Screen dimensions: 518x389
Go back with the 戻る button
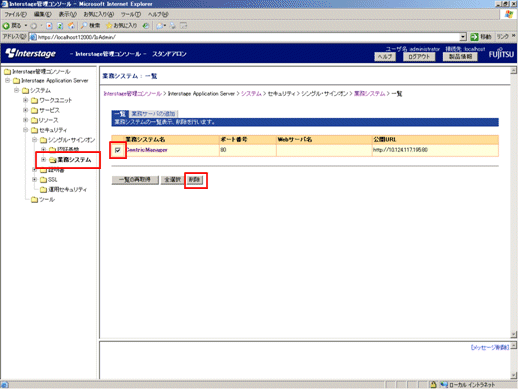pyautogui.click(x=12, y=26)
